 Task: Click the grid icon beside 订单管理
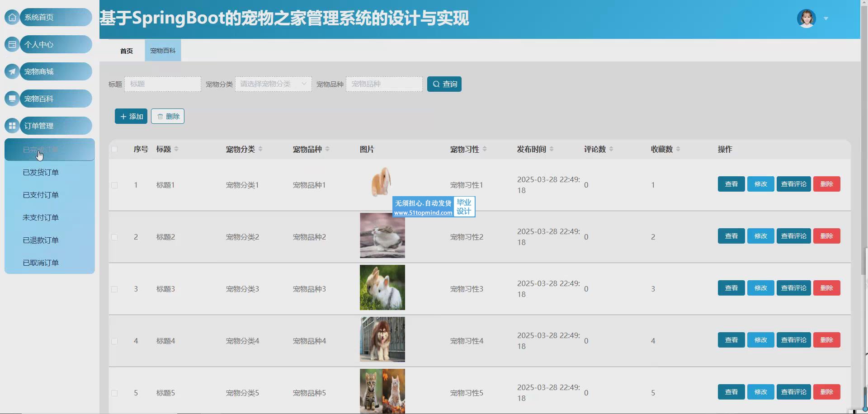12,126
